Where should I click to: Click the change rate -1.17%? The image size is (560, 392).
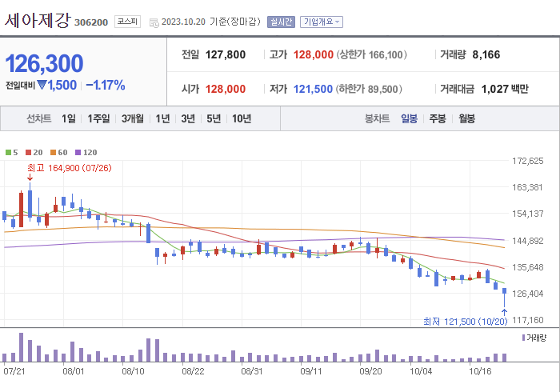[x=106, y=85]
